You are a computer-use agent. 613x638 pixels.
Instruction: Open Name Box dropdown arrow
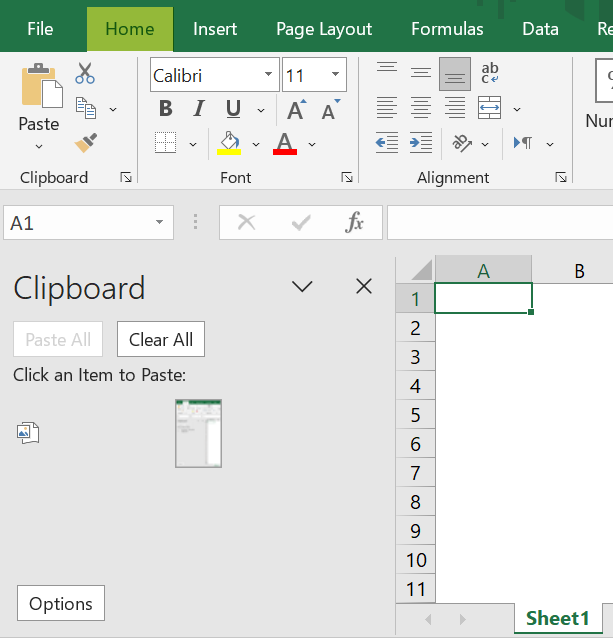[x=159, y=222]
